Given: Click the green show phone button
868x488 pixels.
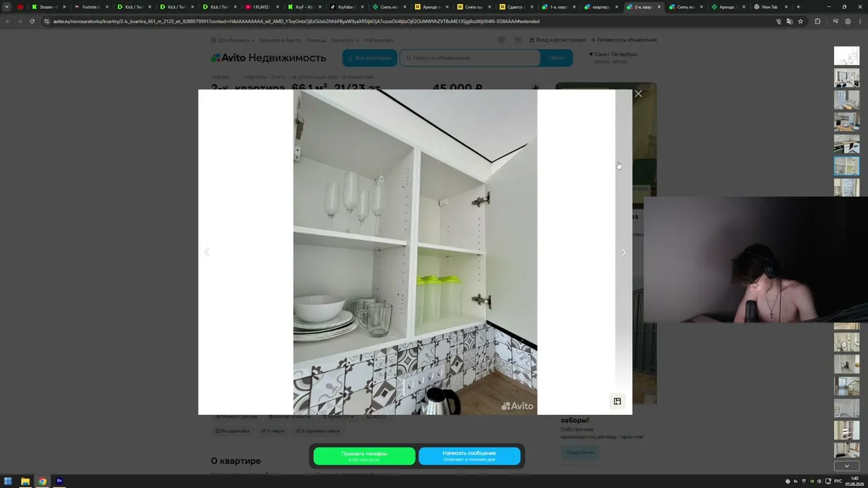Looking at the screenshot, I should [x=364, y=456].
